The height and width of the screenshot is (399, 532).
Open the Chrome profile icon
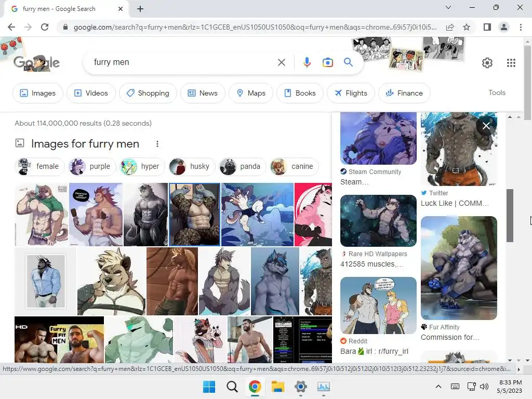[x=504, y=27]
